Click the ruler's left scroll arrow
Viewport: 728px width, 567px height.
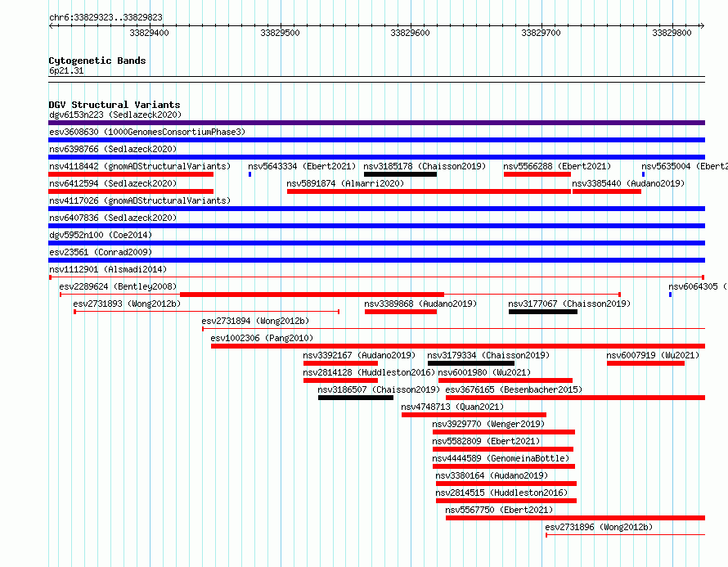tap(52, 25)
